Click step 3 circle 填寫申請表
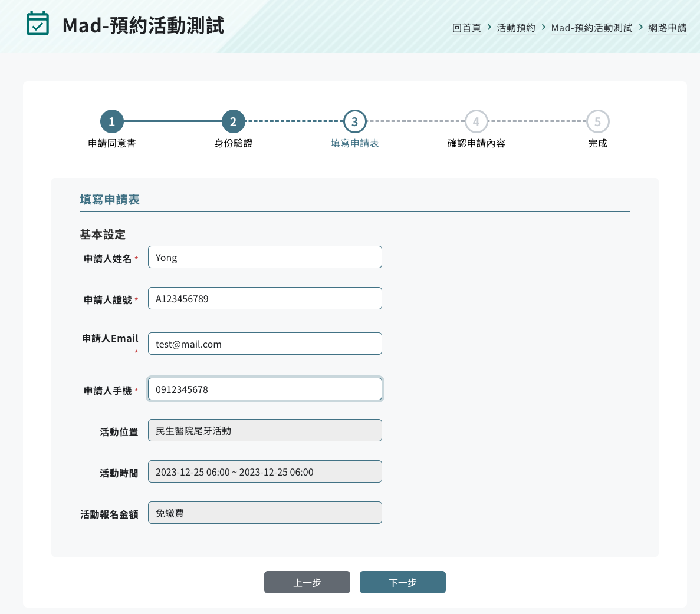 (355, 121)
